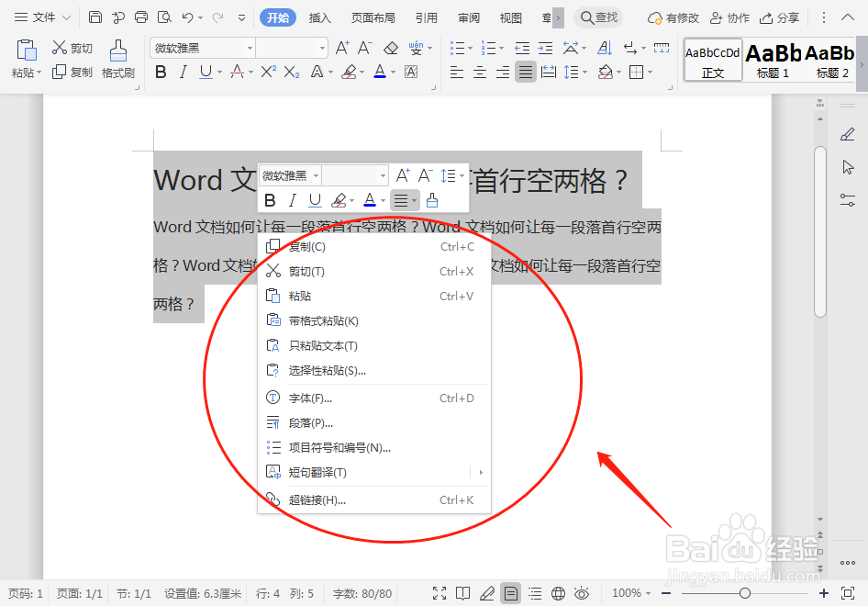Open the mini toolbar font size dropdown
Screen dimensions: 868x606
click(383, 176)
